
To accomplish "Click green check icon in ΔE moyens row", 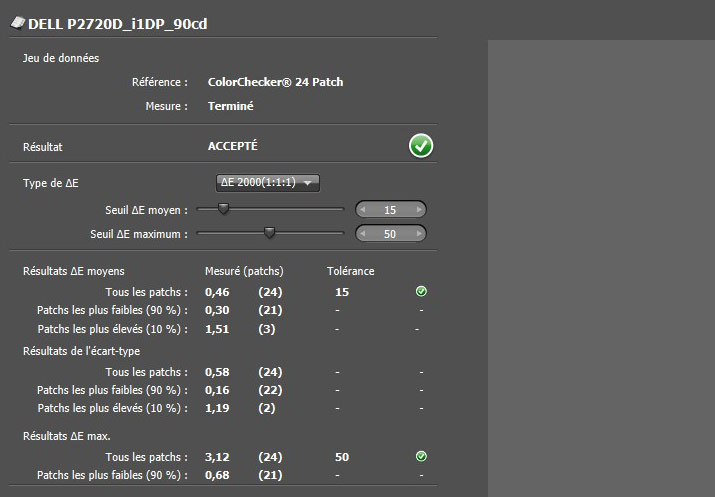I will [x=421, y=291].
